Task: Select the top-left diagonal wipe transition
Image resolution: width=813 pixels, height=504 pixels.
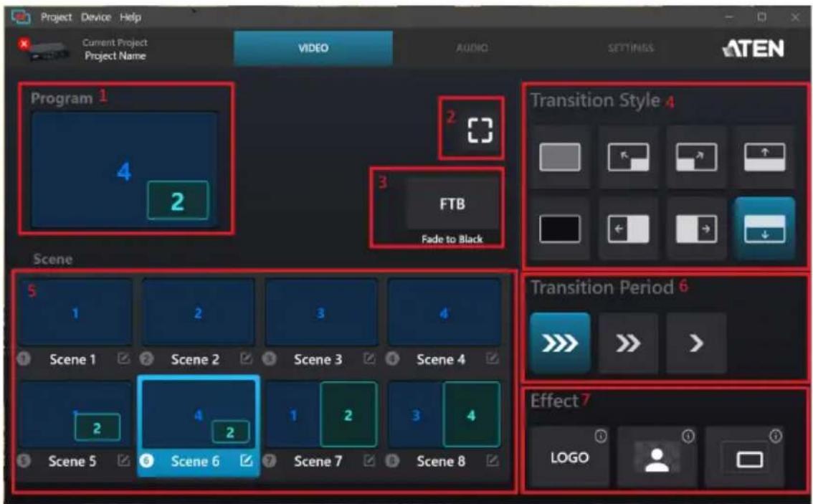Action: pyautogui.click(x=629, y=157)
